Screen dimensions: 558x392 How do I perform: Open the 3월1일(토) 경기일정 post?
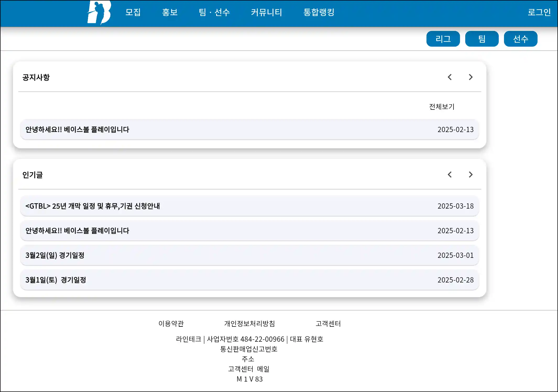coord(56,280)
